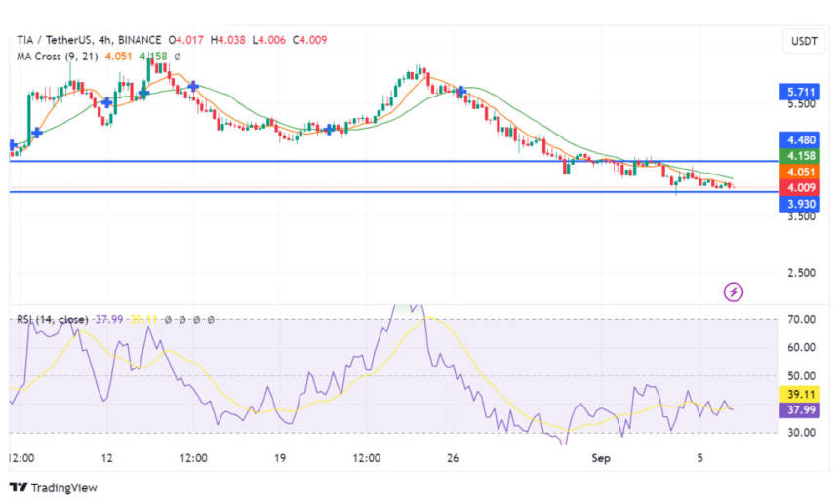Image resolution: width=839 pixels, height=504 pixels.
Task: Click the 26 date label on time axis
Action: tap(453, 457)
